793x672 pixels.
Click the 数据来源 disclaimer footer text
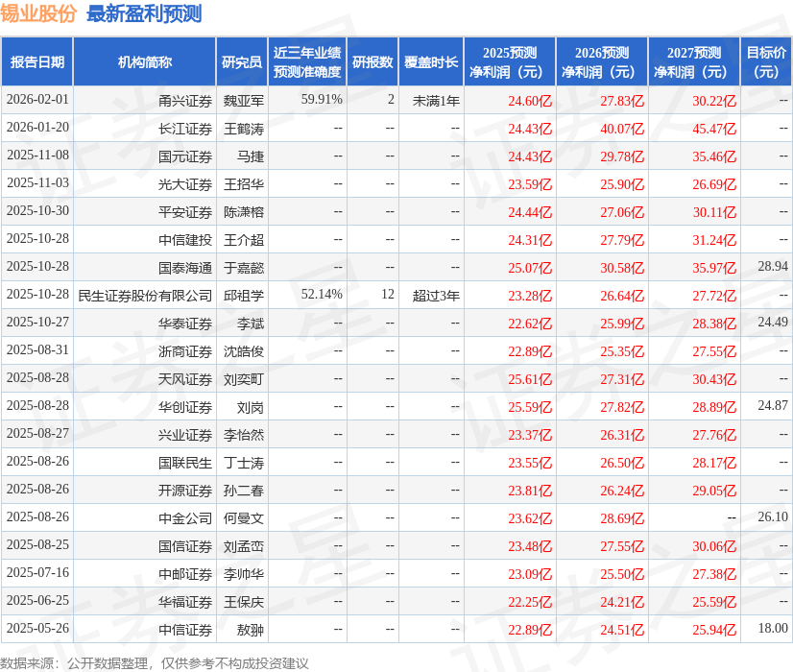tap(155, 663)
